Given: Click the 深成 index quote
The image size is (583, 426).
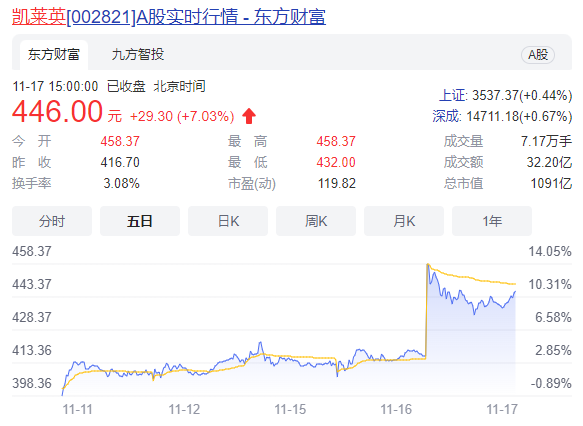Looking at the screenshot, I should tap(502, 116).
